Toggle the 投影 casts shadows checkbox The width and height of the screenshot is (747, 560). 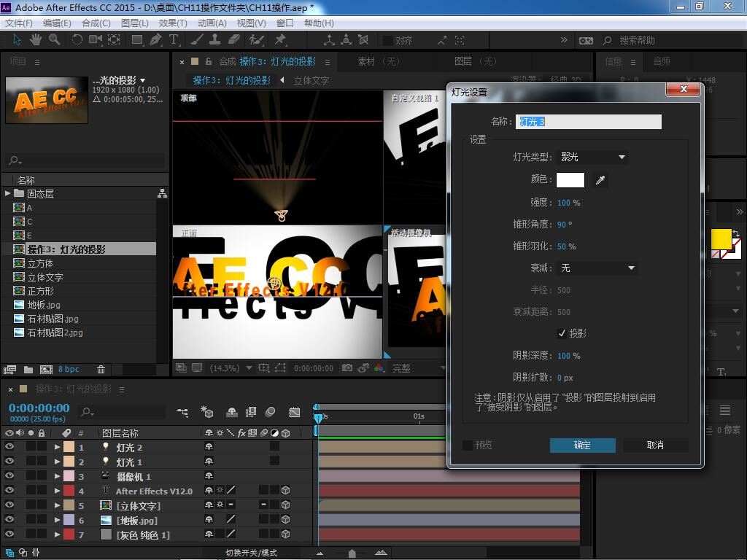(562, 333)
